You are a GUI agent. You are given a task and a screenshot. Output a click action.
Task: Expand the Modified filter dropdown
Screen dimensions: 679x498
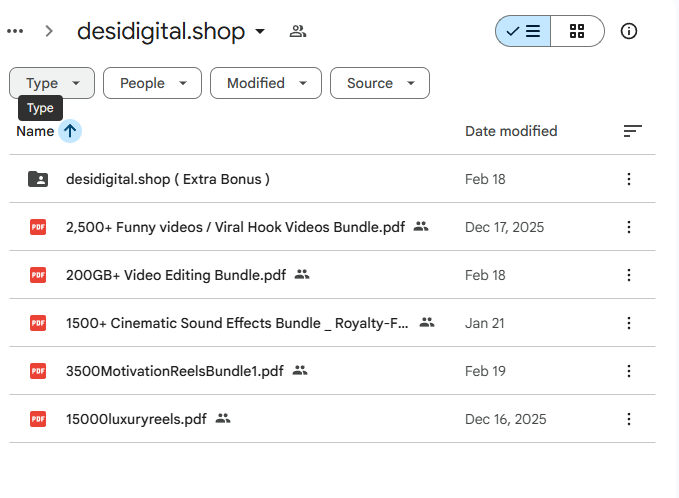point(265,83)
